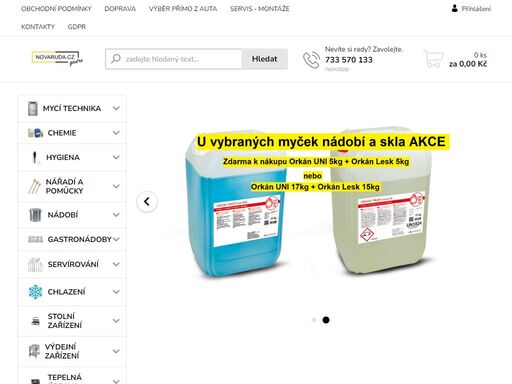Click the 'nonstop' label under phone
Image resolution: width=512 pixels, height=384 pixels.
(x=337, y=69)
